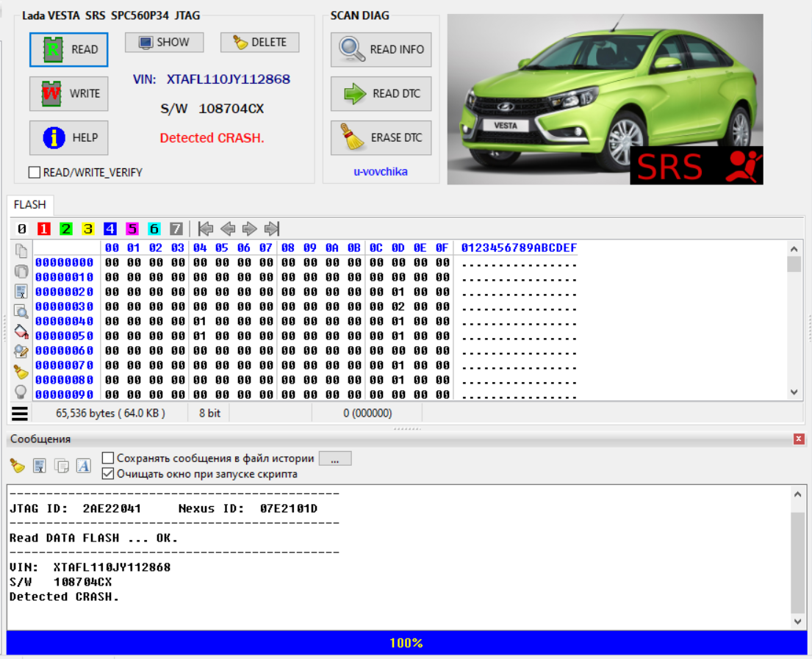
Task: Click the ERASE DTC button
Action: coord(381,137)
